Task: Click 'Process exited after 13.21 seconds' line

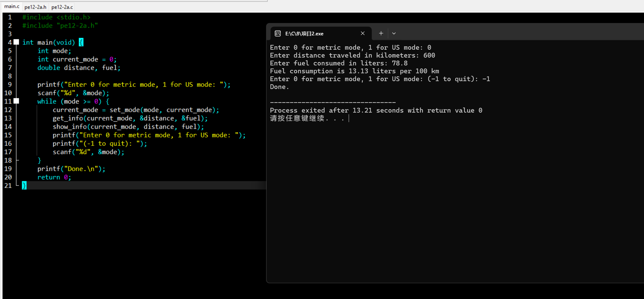Action: click(376, 110)
